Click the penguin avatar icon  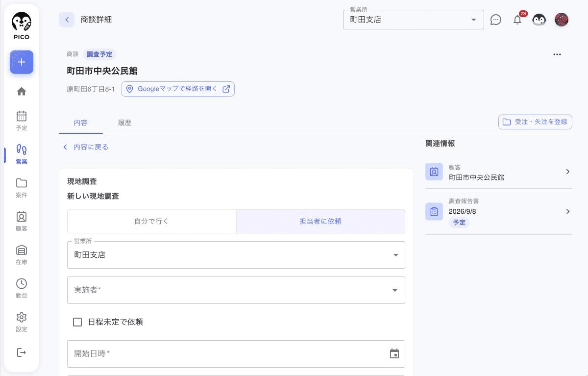point(539,20)
